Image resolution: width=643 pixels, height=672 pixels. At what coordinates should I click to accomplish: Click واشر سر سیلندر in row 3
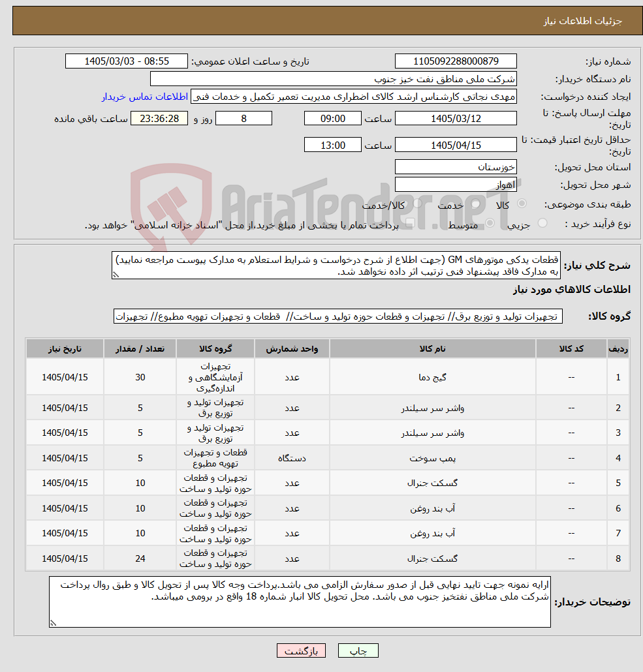click(432, 433)
